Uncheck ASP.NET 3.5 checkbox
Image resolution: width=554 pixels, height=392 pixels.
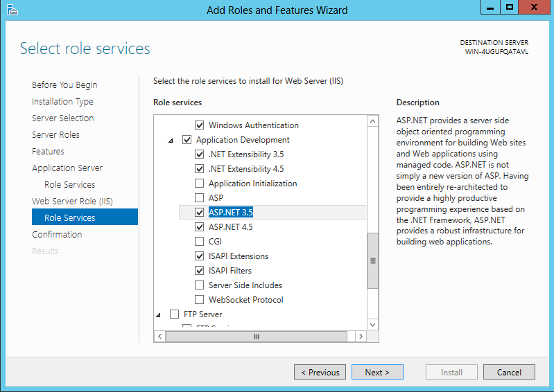[x=199, y=213]
